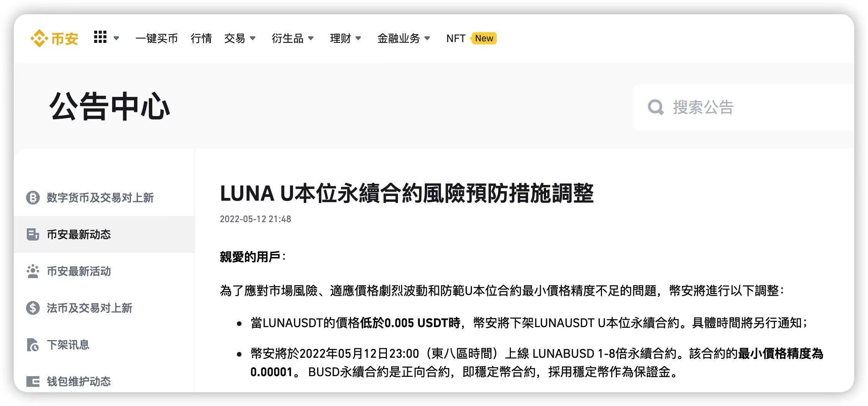Click the news icon beside 币安最新动态
Screen dimensions: 868x406
coord(33,234)
